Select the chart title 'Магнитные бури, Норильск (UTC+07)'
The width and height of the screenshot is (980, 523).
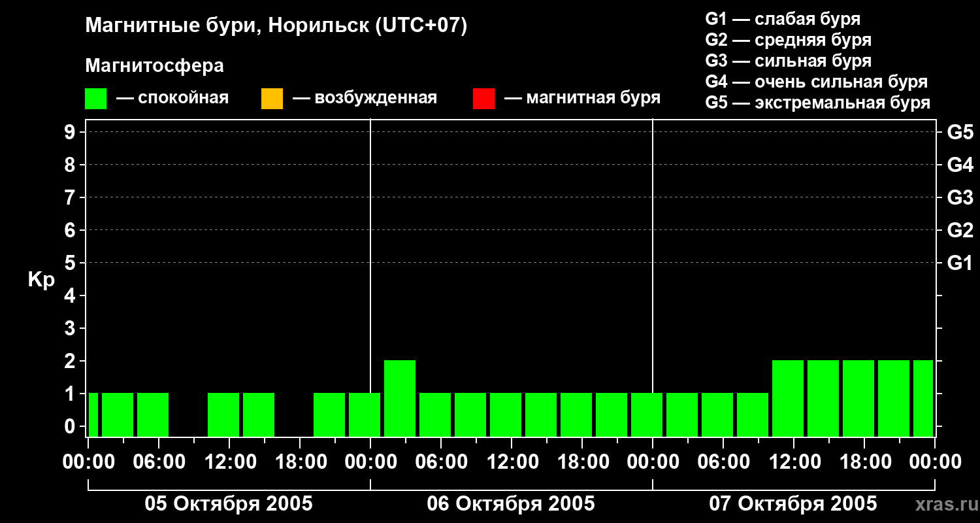tap(276, 26)
